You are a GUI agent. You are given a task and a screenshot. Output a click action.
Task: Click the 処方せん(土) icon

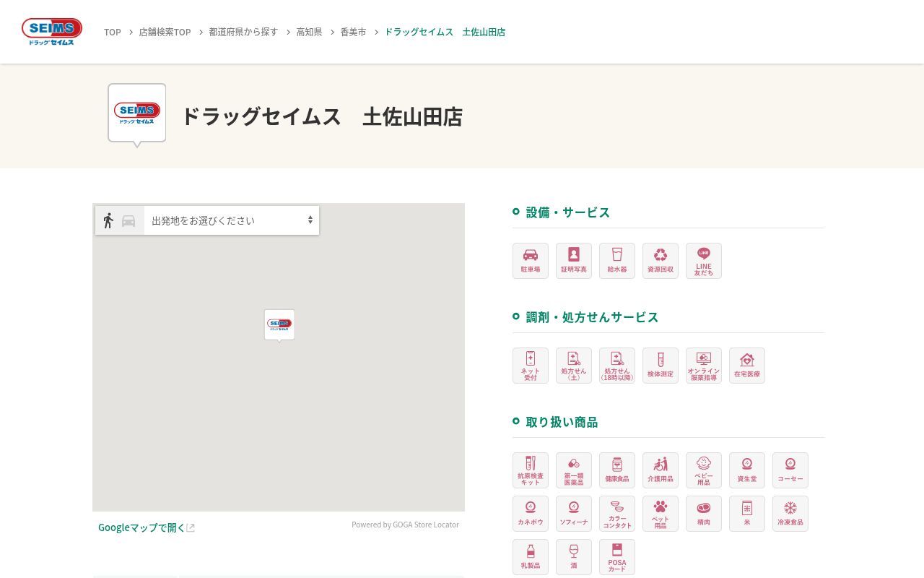click(x=574, y=366)
